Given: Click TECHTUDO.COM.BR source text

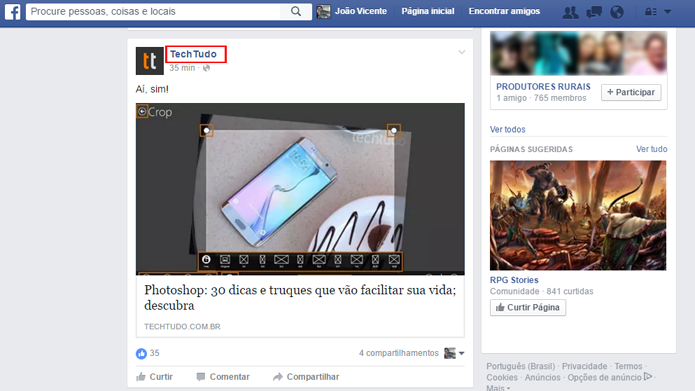Looking at the screenshot, I should tap(182, 326).
